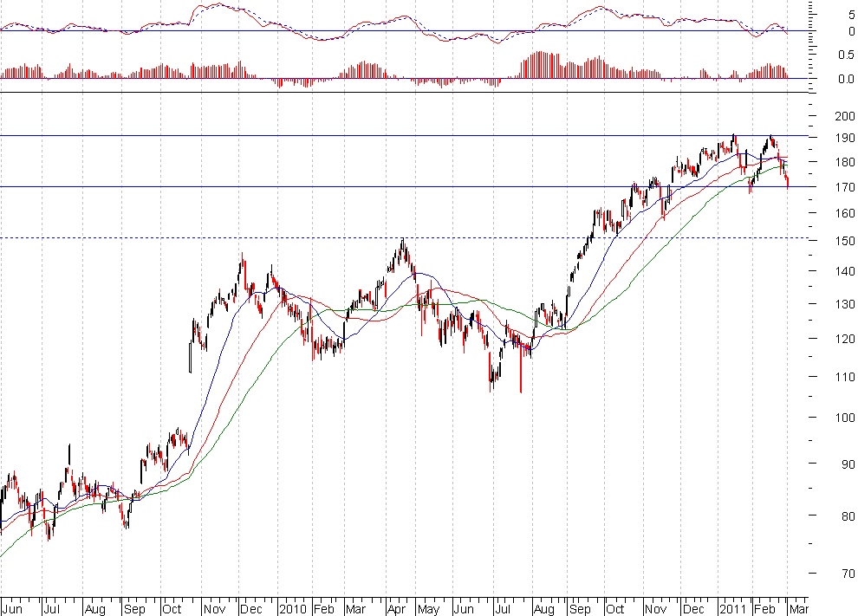Select the "190" price axis label

tap(845, 138)
